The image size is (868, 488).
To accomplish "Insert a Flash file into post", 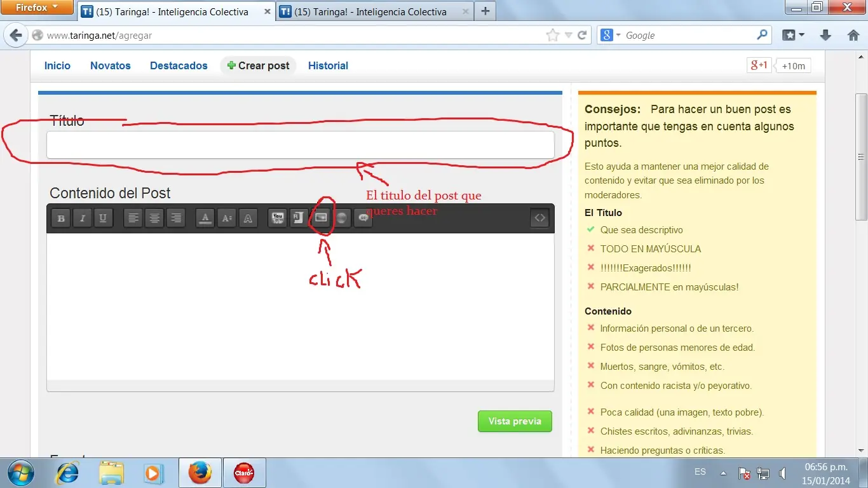I will point(299,219).
